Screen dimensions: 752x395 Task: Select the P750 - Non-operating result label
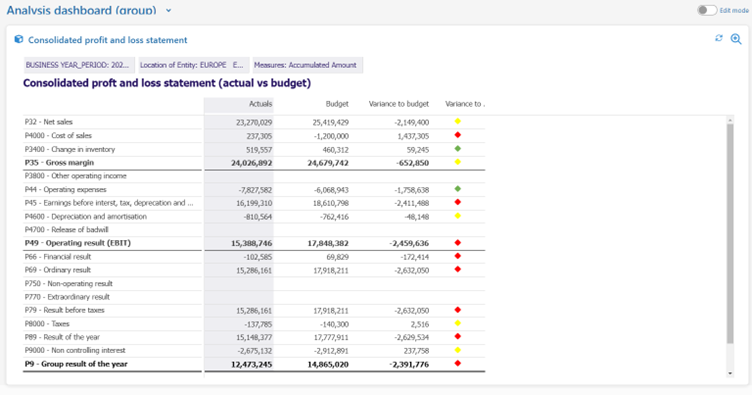(69, 283)
